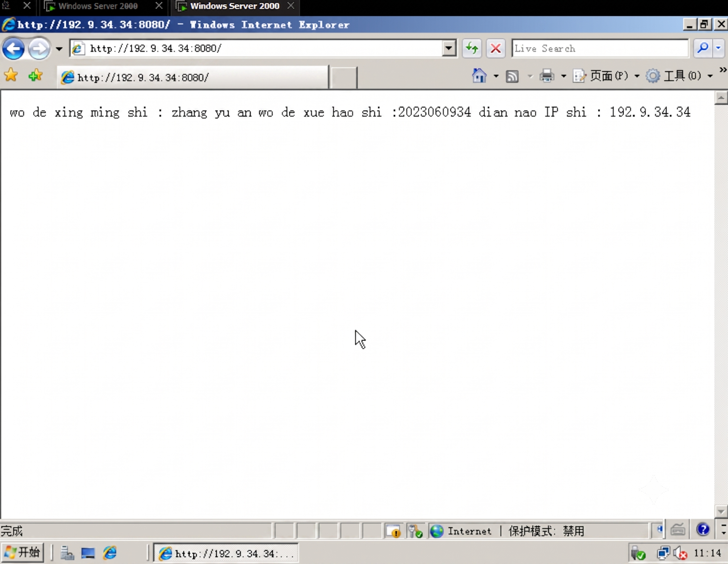Click the muted volume tray icon
Image resolution: width=728 pixels, height=564 pixels.
coord(680,553)
